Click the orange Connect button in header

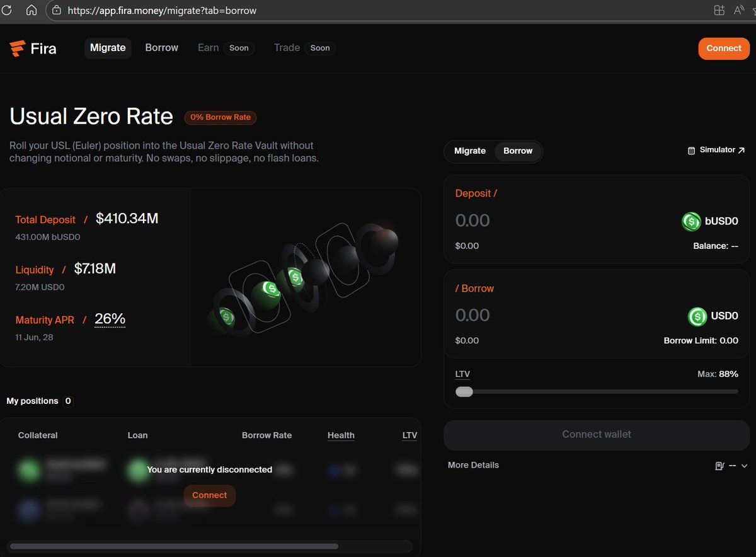point(724,49)
